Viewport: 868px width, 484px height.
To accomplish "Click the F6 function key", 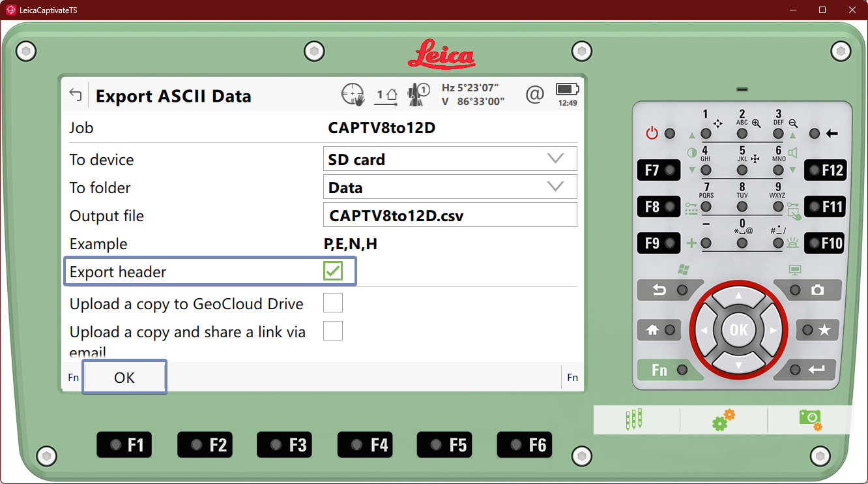I will [525, 445].
